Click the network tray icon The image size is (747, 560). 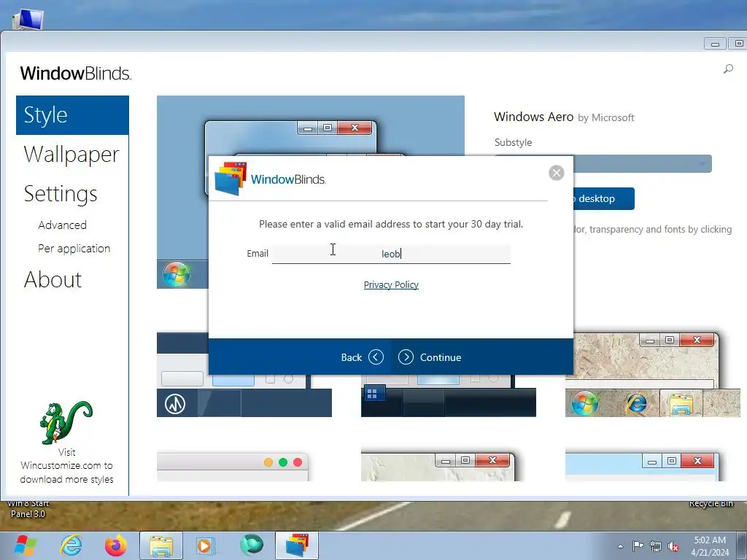(x=656, y=546)
